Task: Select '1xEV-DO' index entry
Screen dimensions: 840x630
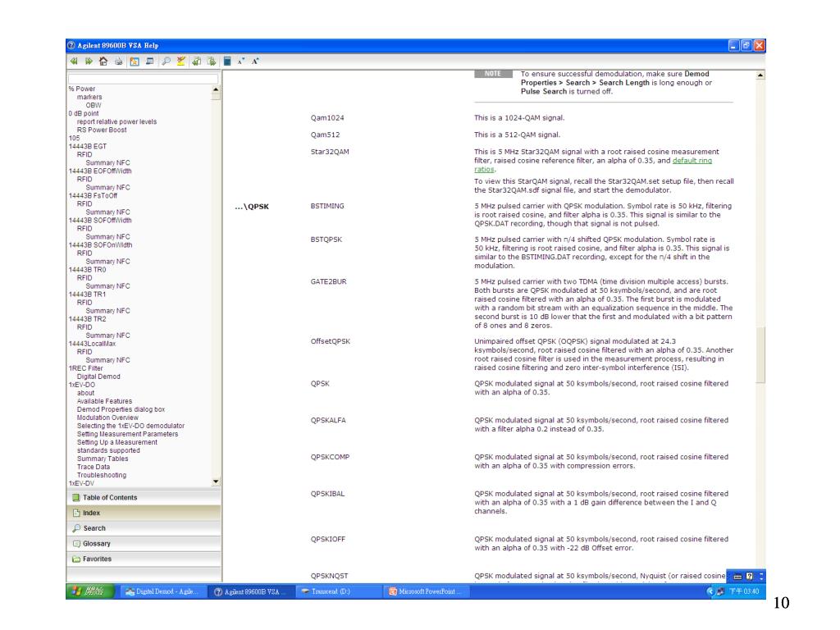Action: tap(81, 385)
